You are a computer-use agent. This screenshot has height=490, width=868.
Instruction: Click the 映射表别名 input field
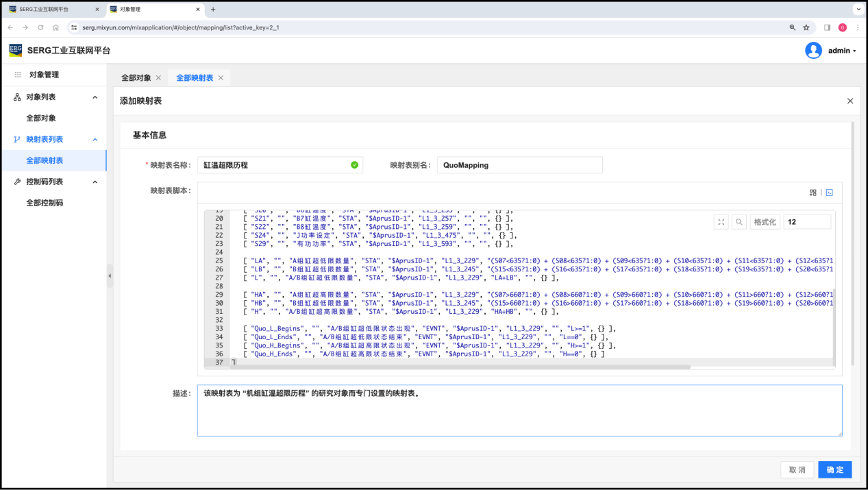point(519,165)
